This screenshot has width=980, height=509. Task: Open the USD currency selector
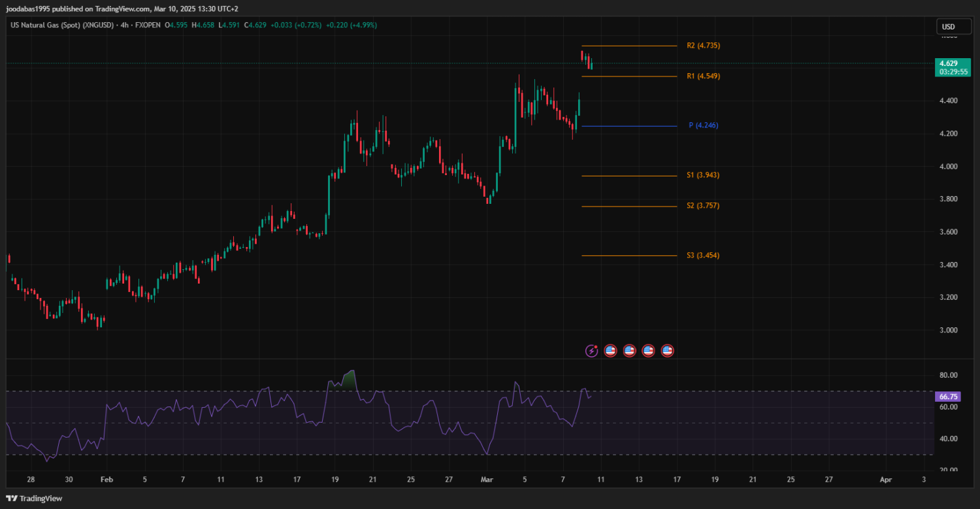coord(948,27)
